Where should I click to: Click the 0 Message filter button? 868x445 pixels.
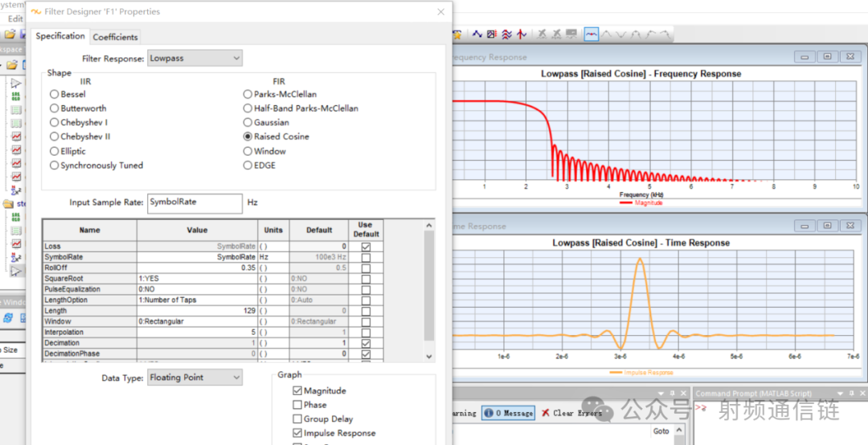pyautogui.click(x=508, y=413)
